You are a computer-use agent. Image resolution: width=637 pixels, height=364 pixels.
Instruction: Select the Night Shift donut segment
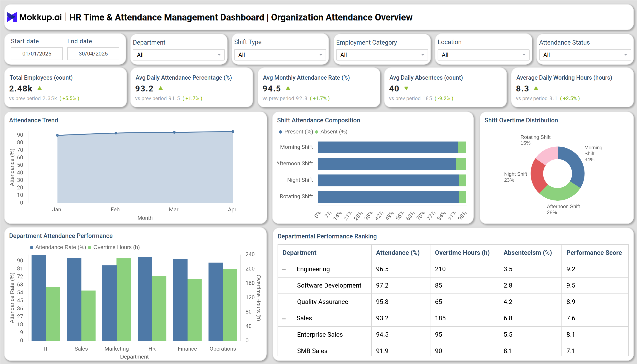click(537, 176)
